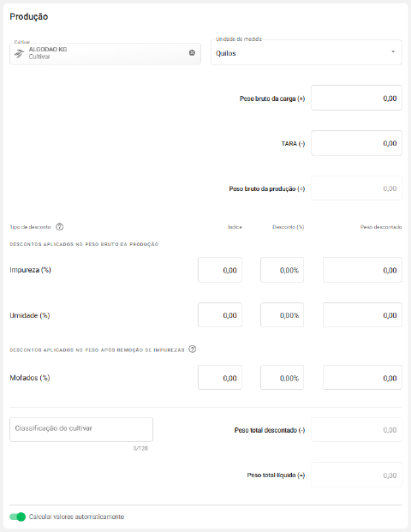Click the Mofados peso descontado field
The height and width of the screenshot is (532, 411).
(362, 377)
